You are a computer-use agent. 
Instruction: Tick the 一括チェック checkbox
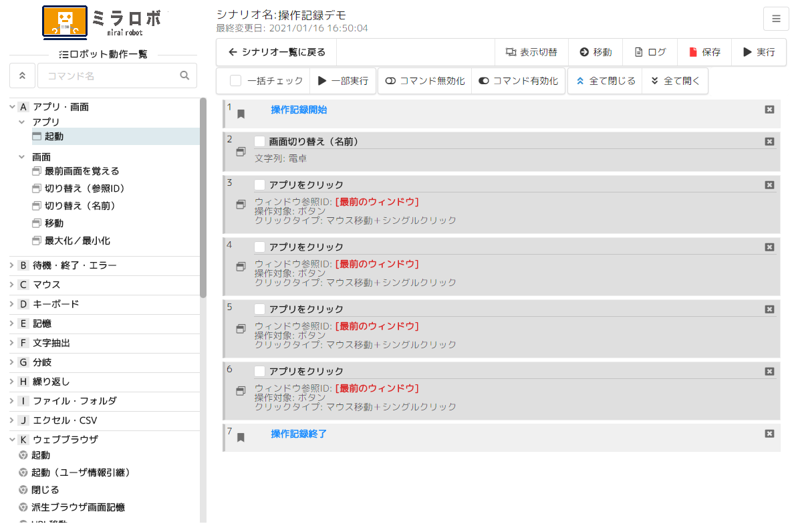coord(235,81)
